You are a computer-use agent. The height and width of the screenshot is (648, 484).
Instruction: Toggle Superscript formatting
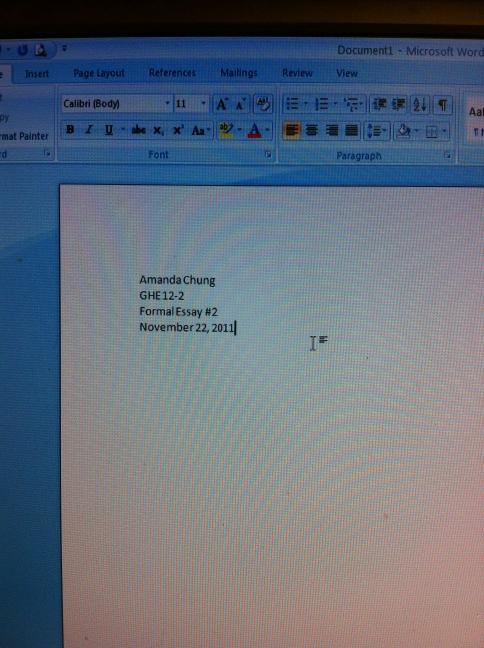point(178,131)
